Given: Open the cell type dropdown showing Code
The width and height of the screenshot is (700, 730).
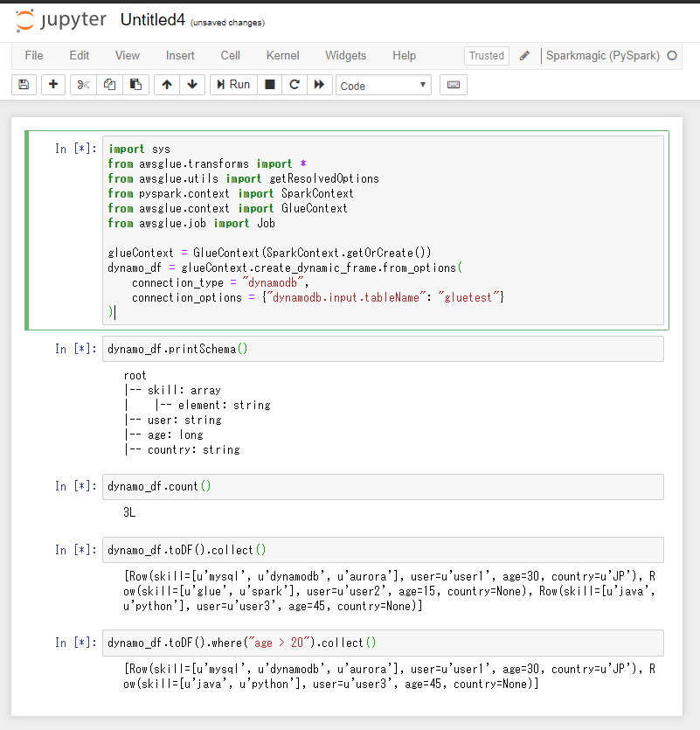Looking at the screenshot, I should click(x=381, y=85).
